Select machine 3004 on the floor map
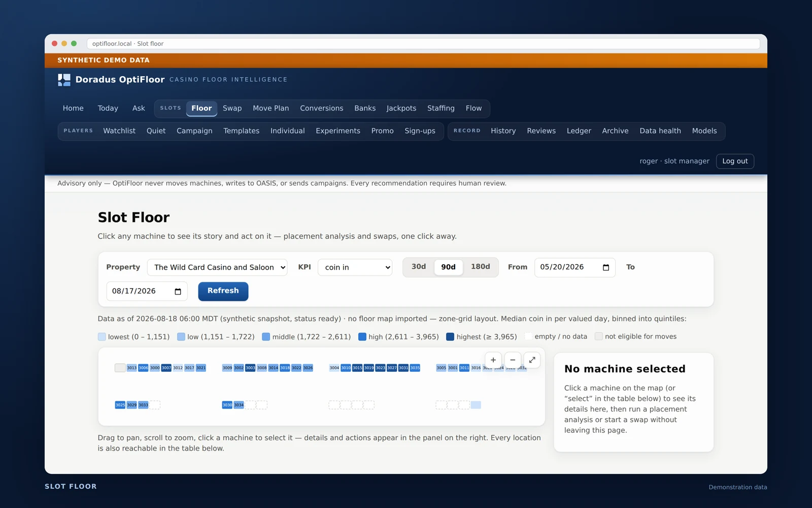 [x=334, y=368]
